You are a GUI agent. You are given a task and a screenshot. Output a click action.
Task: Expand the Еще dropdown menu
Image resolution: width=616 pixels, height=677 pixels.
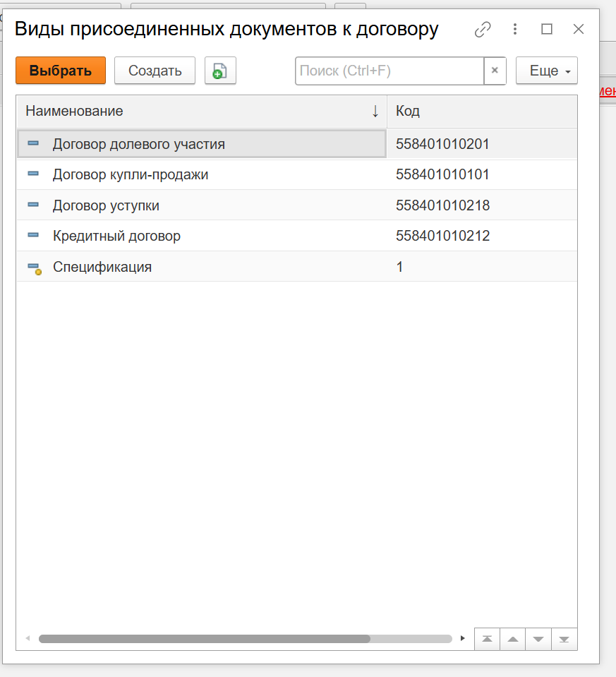(547, 71)
